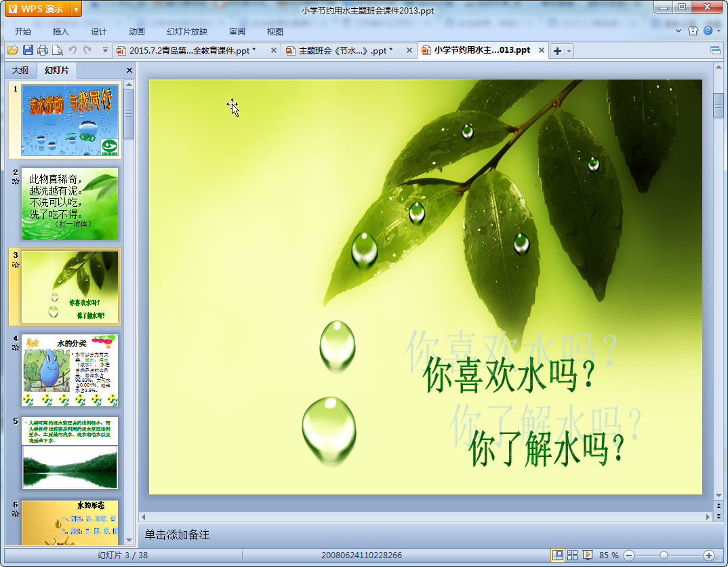The height and width of the screenshot is (567, 728).
Task: Open the 动画 ribbon tab
Action: point(137,32)
